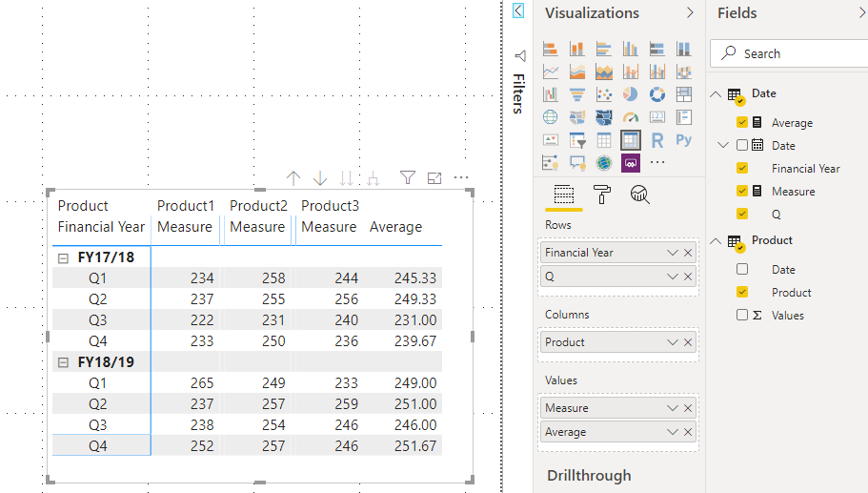The image size is (868, 493).
Task: Collapse the Visualizations pane
Action: coord(690,12)
